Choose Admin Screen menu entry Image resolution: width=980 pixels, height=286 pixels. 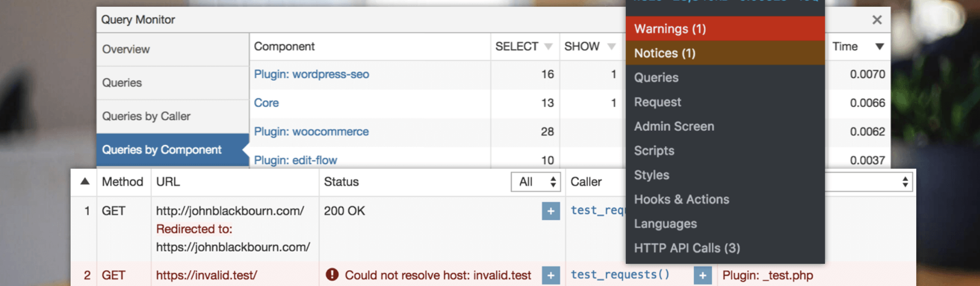pos(725,126)
